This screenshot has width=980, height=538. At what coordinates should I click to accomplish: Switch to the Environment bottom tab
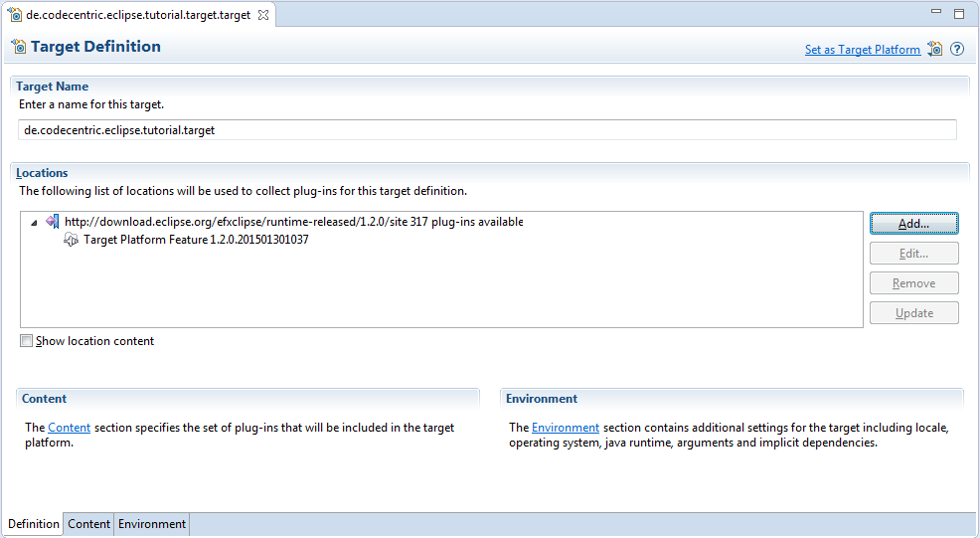(x=151, y=524)
